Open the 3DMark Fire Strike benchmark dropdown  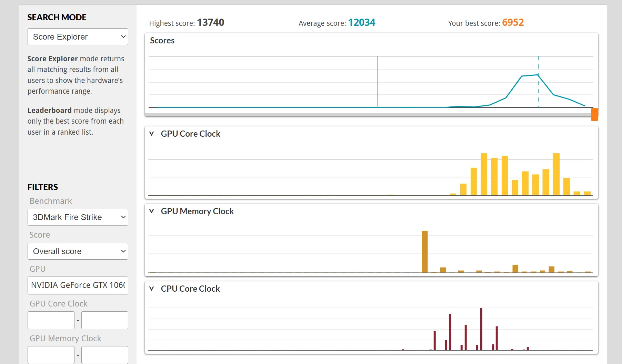[78, 217]
